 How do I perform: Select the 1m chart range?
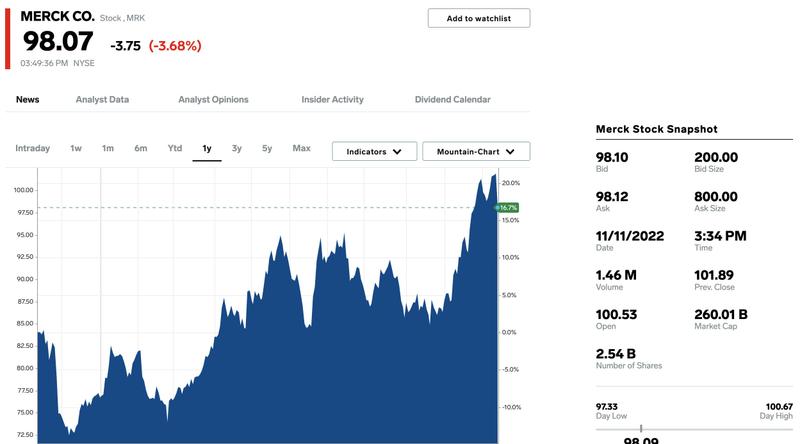(x=108, y=149)
